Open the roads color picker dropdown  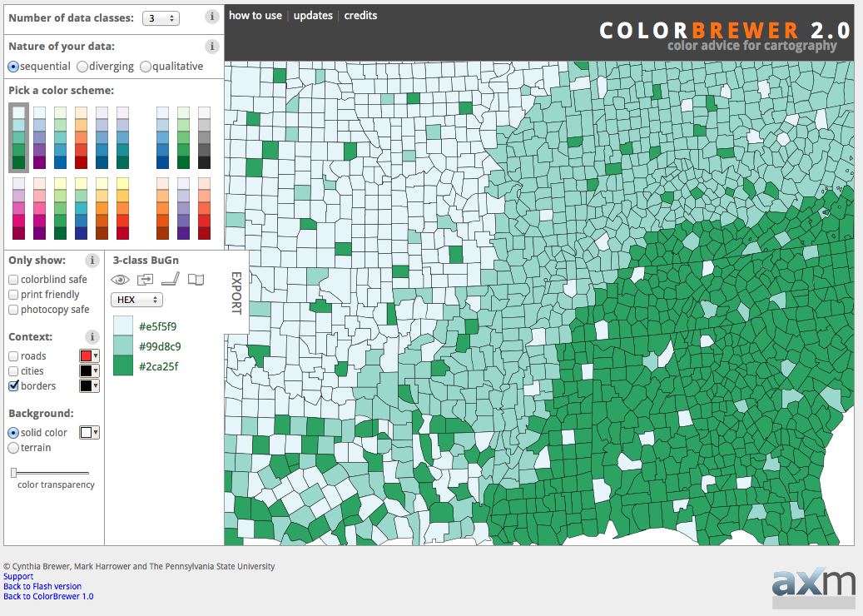(x=89, y=356)
